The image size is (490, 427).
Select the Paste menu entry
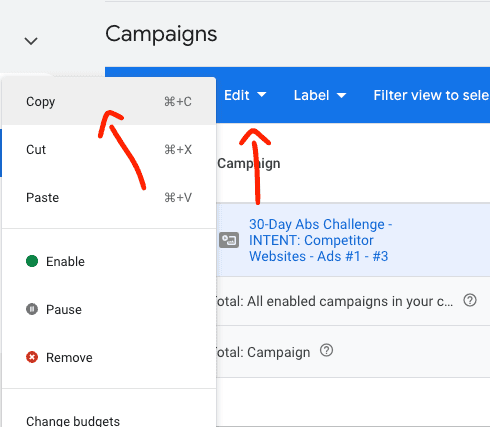coord(109,197)
